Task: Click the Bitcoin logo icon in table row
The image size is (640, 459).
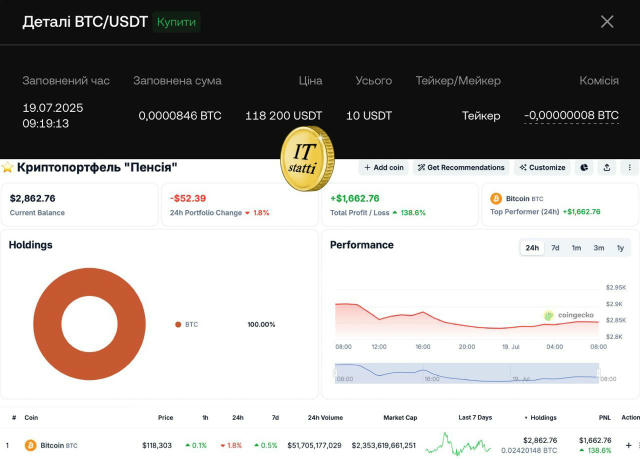Action: (x=30, y=445)
